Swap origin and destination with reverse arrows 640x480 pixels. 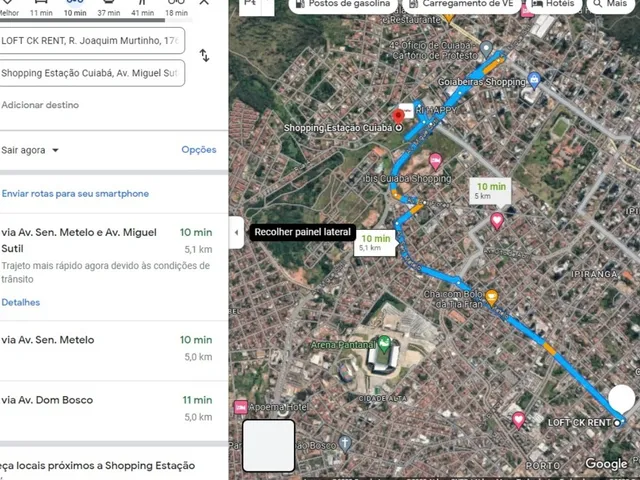point(204,56)
